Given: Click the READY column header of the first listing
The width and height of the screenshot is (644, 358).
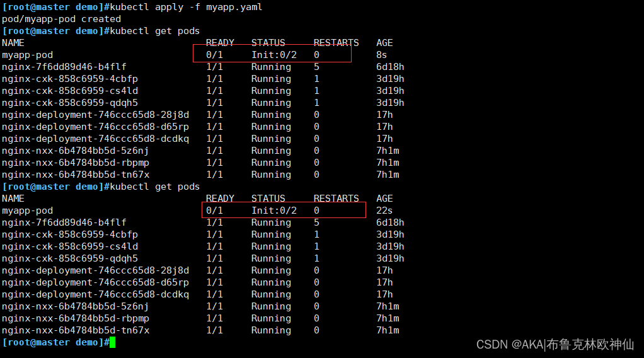Looking at the screenshot, I should coord(220,43).
